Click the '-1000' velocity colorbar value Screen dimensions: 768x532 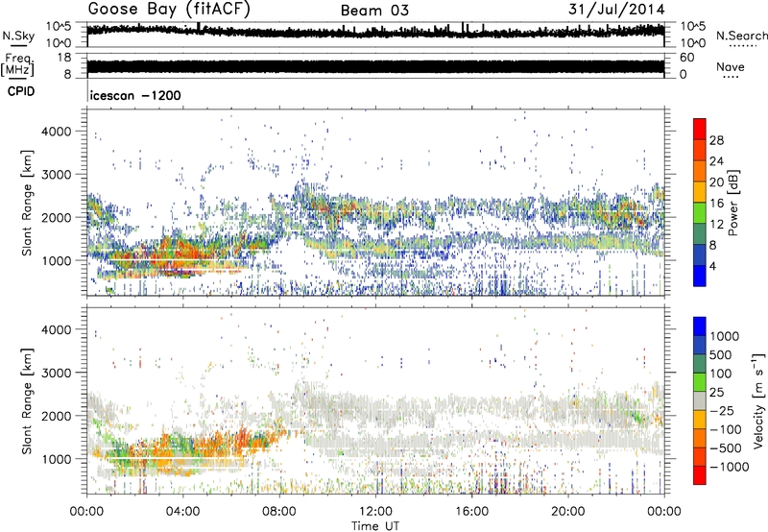pyautogui.click(x=729, y=467)
